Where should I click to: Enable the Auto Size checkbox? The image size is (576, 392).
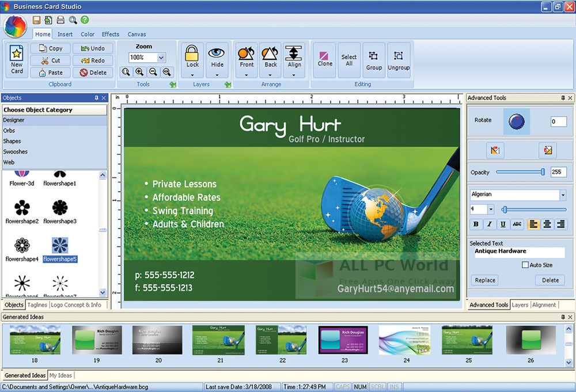(x=525, y=265)
